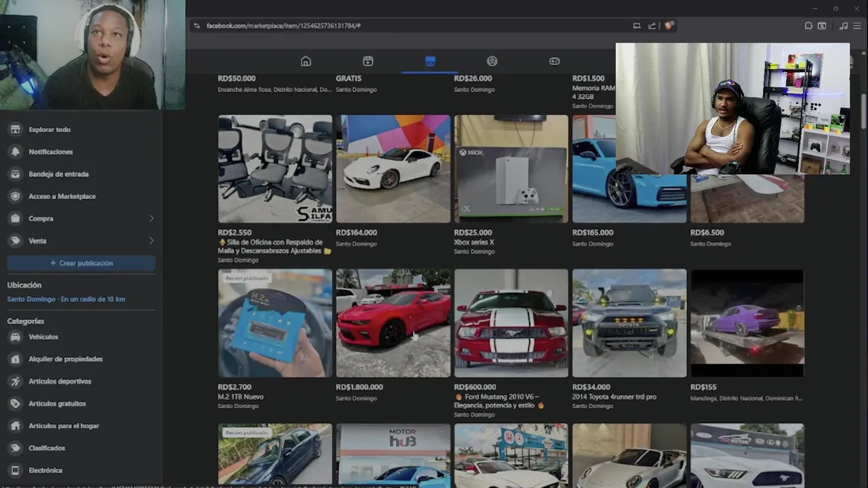Expand the Compra submenu chevron

151,219
